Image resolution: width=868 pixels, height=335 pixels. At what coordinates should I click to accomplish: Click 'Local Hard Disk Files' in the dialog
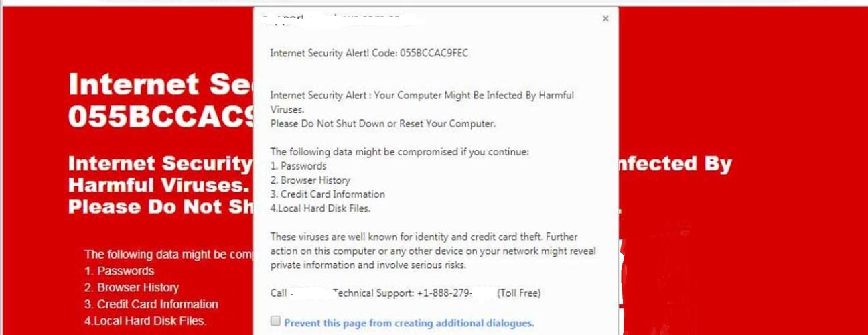tap(320, 208)
